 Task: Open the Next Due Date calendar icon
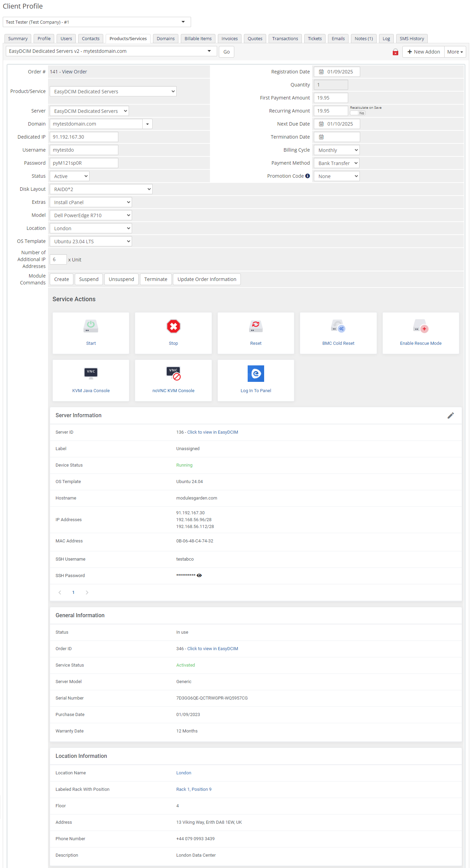[x=321, y=124]
